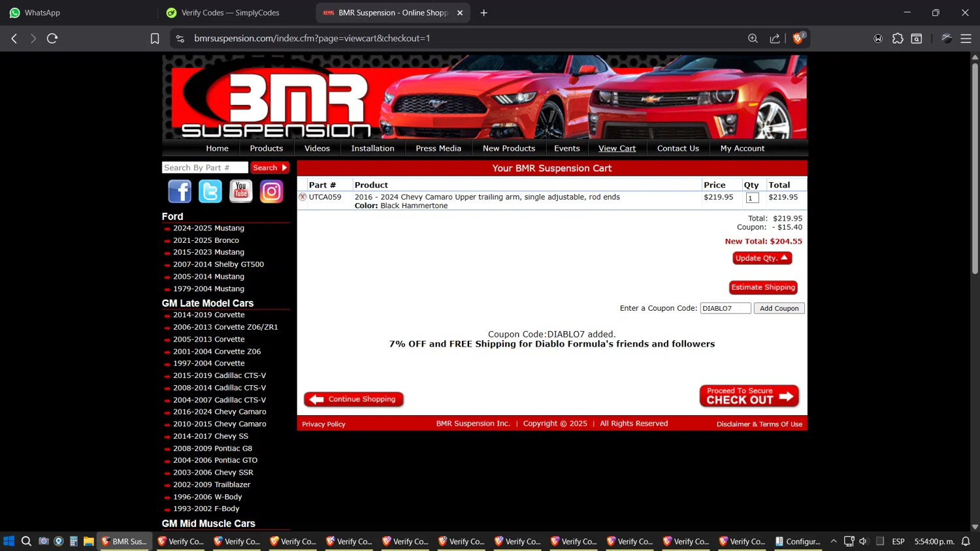Open Installation in the site navigation
Screen dimensions: 980x551
pyautogui.click(x=373, y=148)
